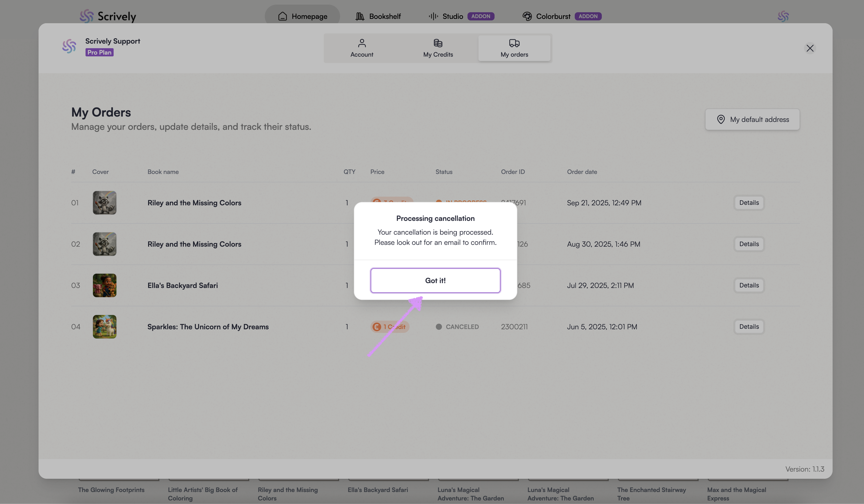Select the My orders tab
864x504 pixels.
tap(514, 48)
